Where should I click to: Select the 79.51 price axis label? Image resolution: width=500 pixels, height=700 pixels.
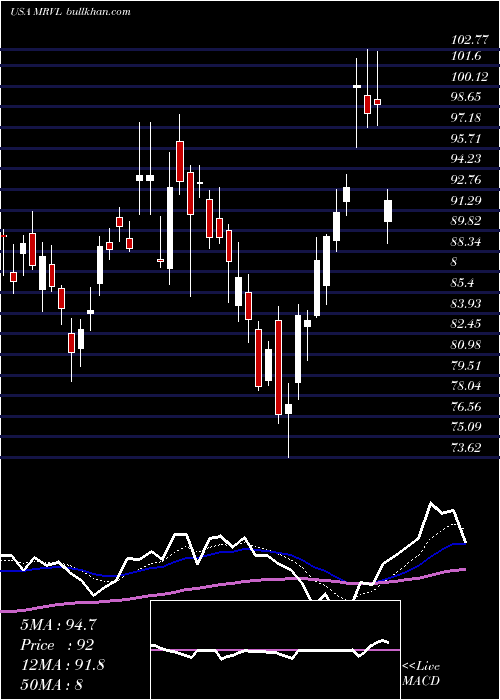click(466, 366)
